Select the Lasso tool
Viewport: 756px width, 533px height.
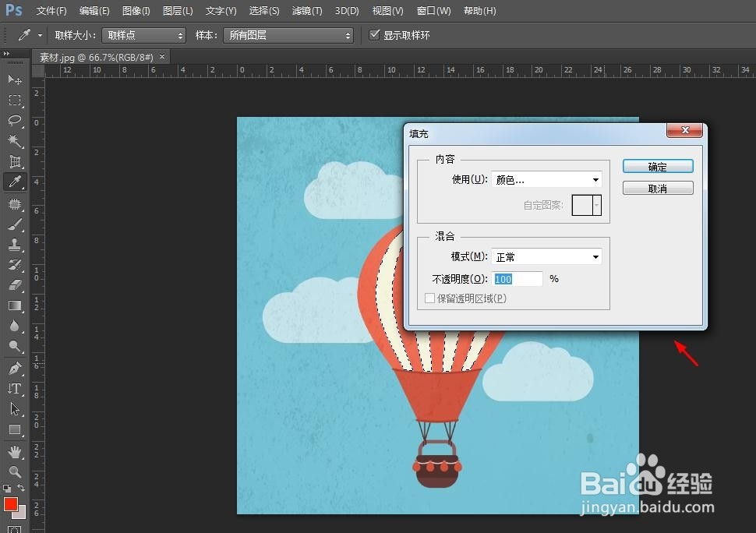point(15,120)
